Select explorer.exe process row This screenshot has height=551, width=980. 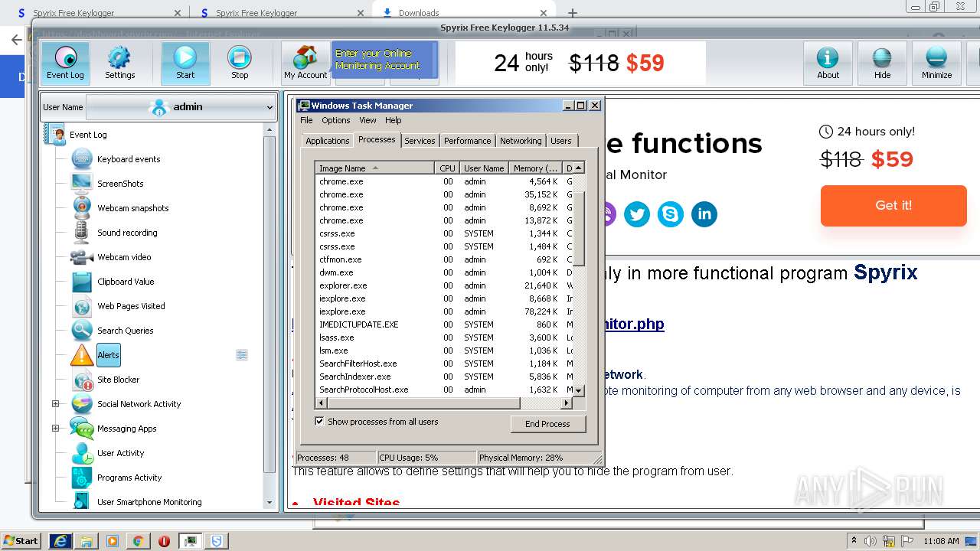click(x=444, y=285)
